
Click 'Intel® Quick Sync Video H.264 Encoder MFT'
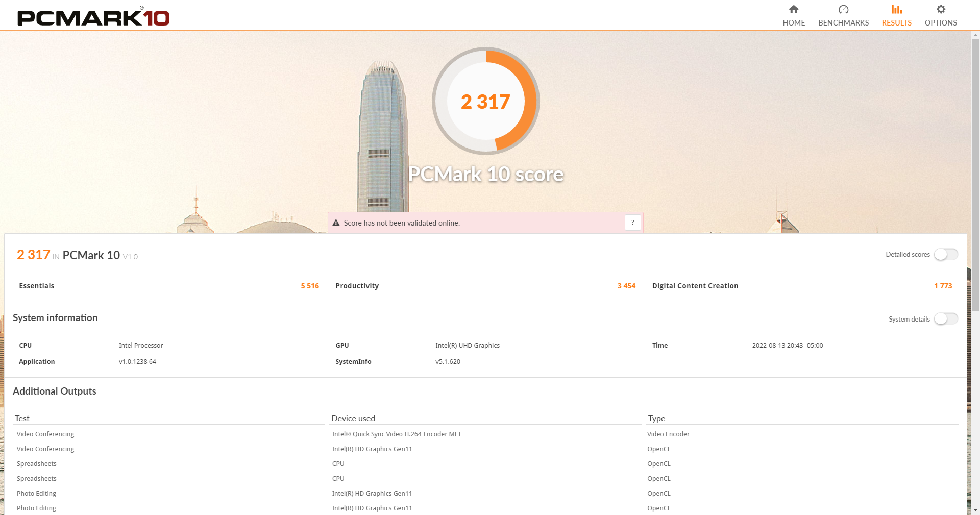pos(397,434)
